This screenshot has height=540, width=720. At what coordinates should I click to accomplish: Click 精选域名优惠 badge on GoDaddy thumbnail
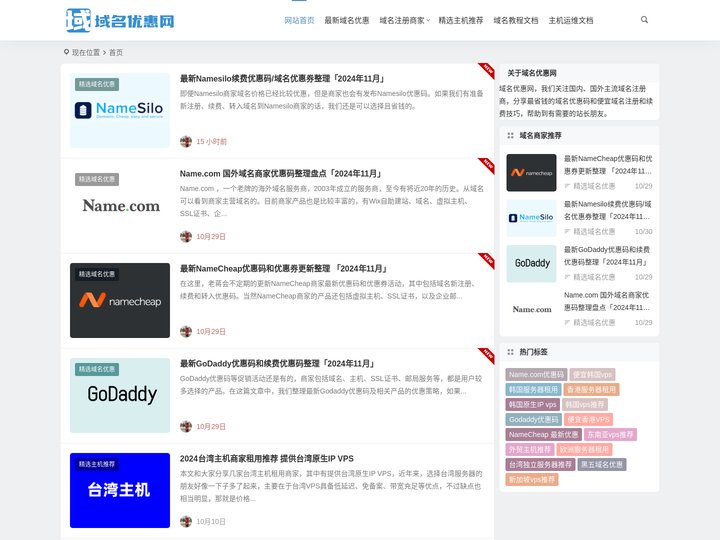pos(97,369)
